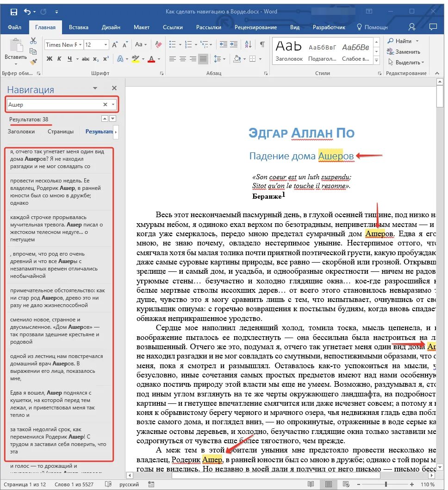Apply the Заголовок style

pos(289,51)
